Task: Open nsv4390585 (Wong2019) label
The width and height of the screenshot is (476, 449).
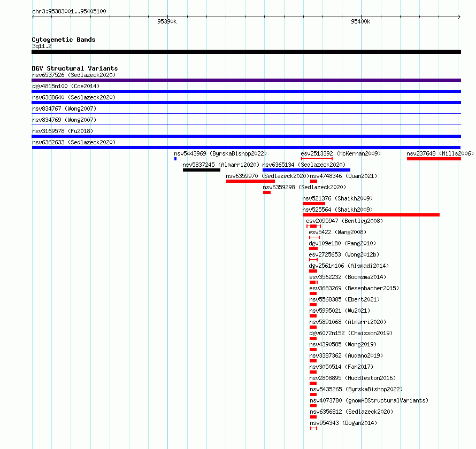Action: 343,344
